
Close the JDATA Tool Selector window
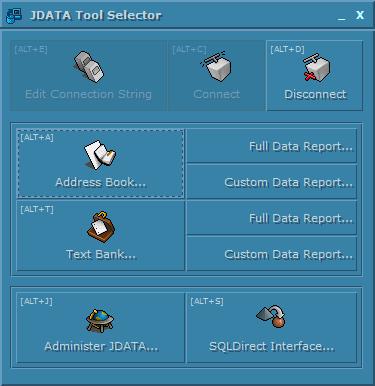click(x=360, y=15)
